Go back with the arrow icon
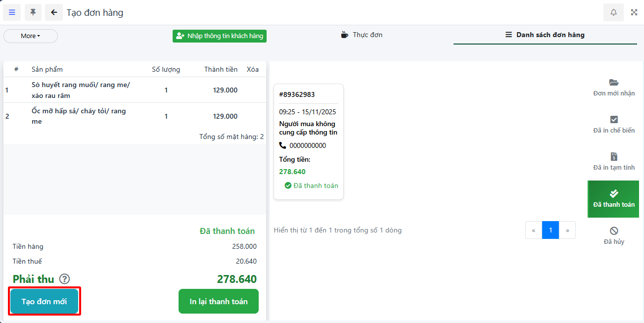The height and width of the screenshot is (323, 644). pos(54,12)
